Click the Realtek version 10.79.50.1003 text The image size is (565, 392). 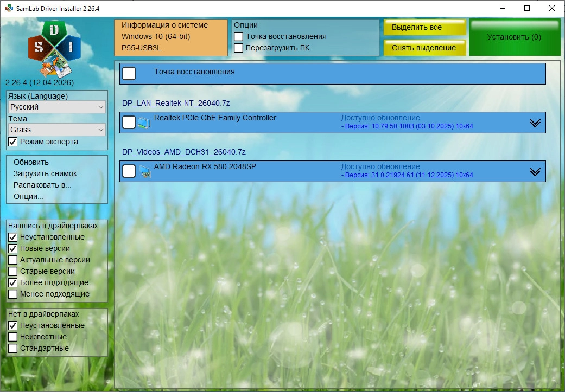(407, 126)
